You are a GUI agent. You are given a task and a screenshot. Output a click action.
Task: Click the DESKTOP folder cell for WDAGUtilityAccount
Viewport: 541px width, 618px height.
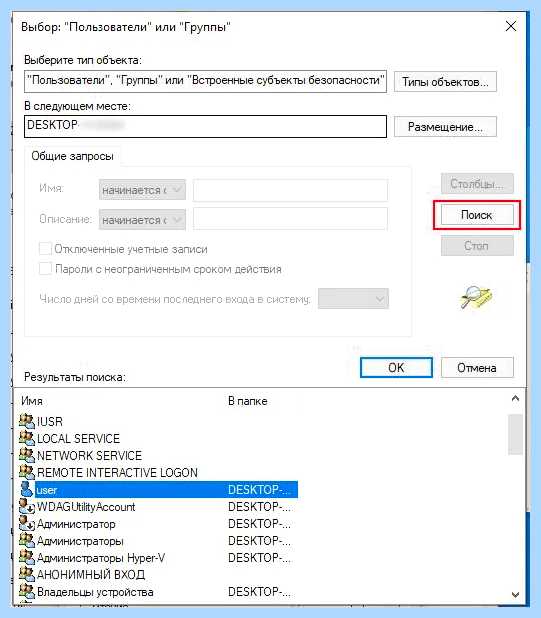click(x=260, y=506)
